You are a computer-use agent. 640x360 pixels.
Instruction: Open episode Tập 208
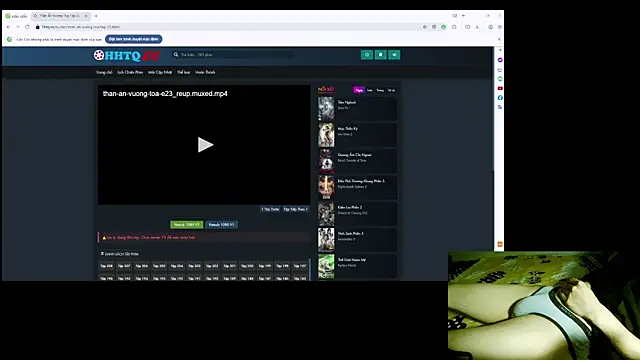107,266
